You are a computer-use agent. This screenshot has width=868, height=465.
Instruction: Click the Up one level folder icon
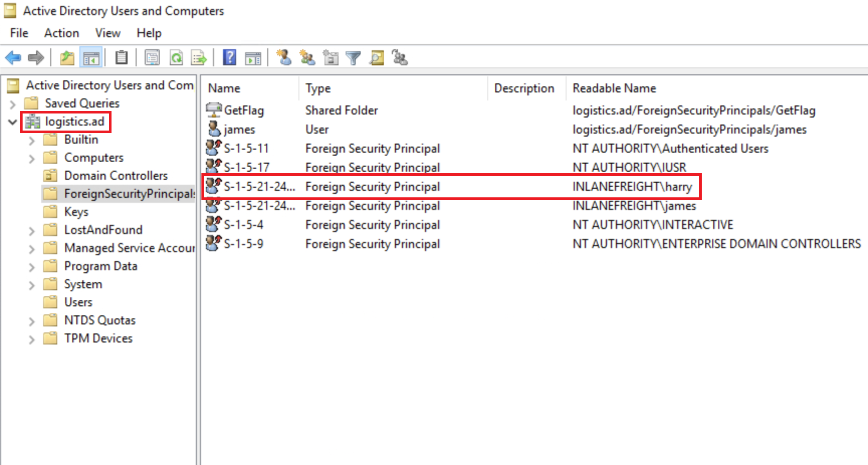[x=67, y=58]
